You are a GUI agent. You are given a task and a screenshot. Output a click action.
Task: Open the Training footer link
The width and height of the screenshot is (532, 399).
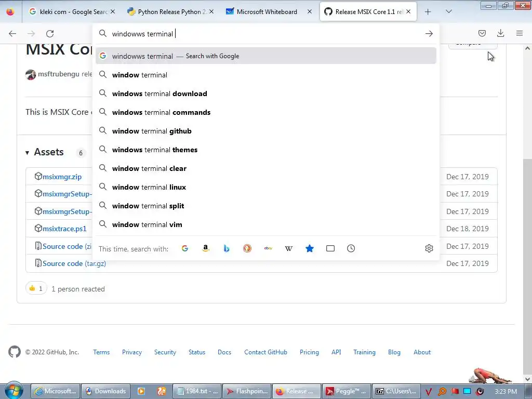point(364,352)
